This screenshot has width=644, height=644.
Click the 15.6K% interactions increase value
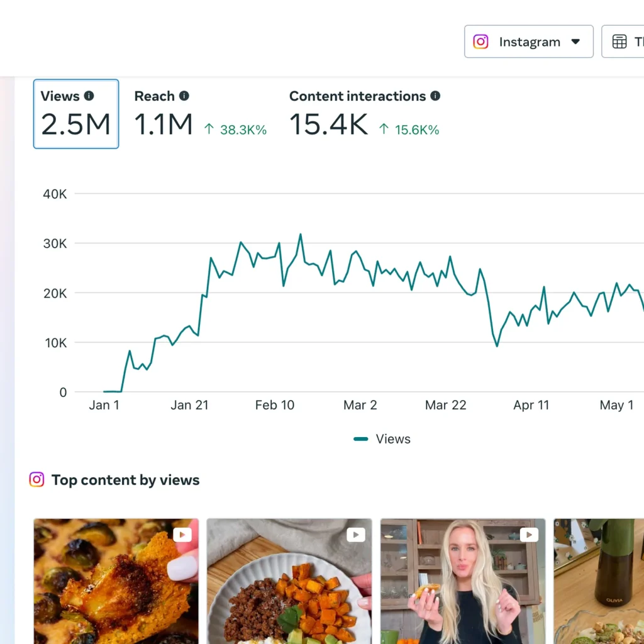[x=417, y=130]
